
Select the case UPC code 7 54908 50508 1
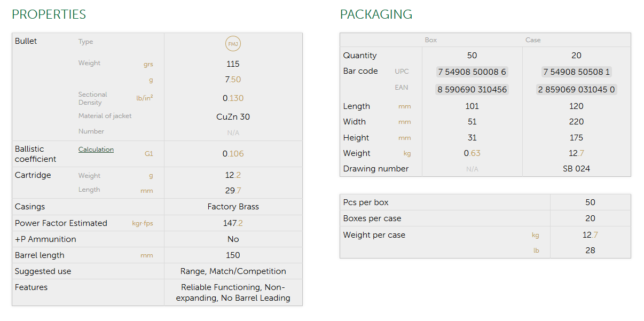coord(576,72)
